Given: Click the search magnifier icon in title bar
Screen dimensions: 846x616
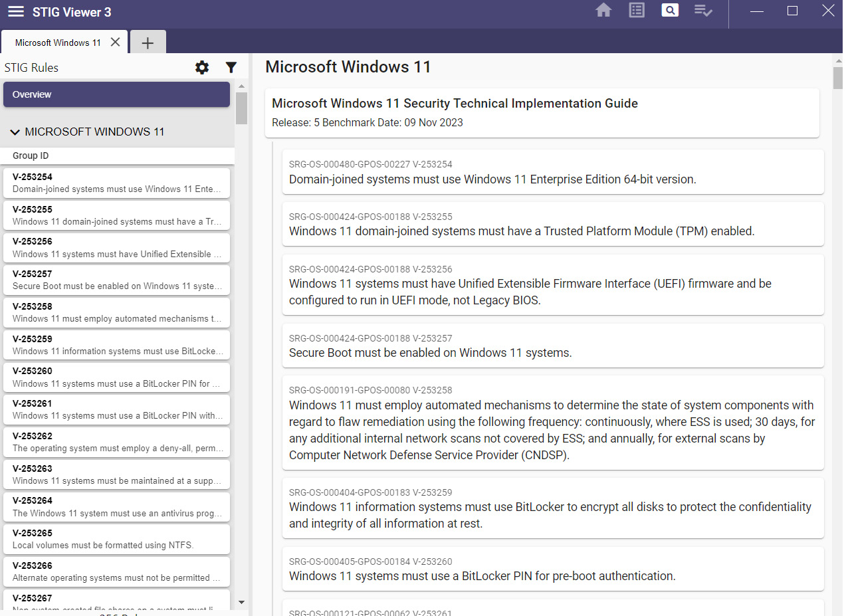Looking at the screenshot, I should pyautogui.click(x=670, y=11).
